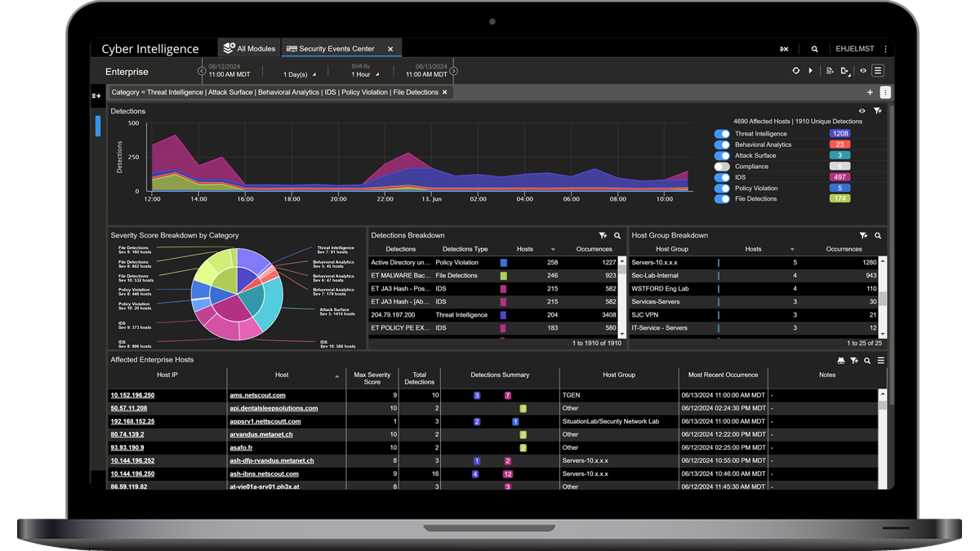
Task: Open the 1 Day(s) time range dropdown
Action: pos(300,74)
